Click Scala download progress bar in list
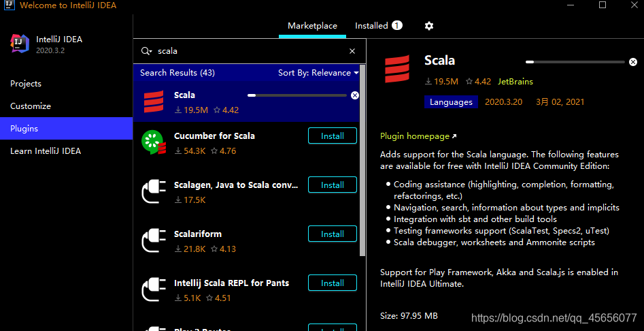Screen dimensions: 644x331 coord(297,95)
